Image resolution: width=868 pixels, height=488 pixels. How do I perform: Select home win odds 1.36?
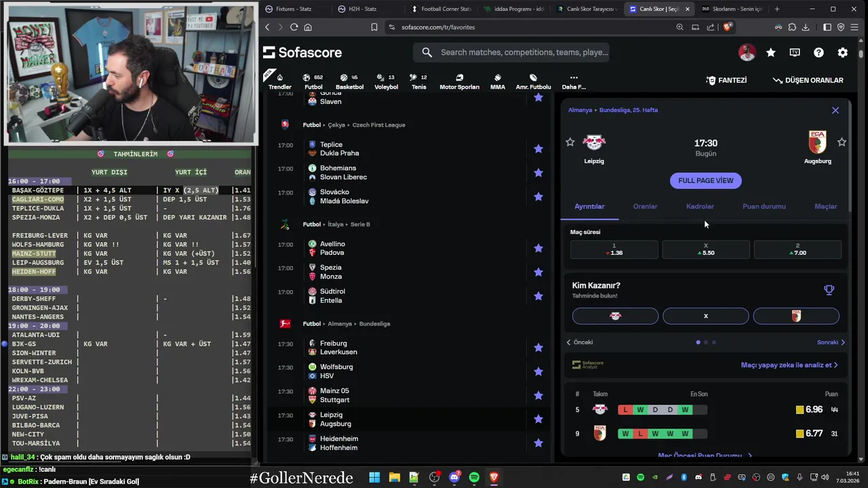click(614, 249)
